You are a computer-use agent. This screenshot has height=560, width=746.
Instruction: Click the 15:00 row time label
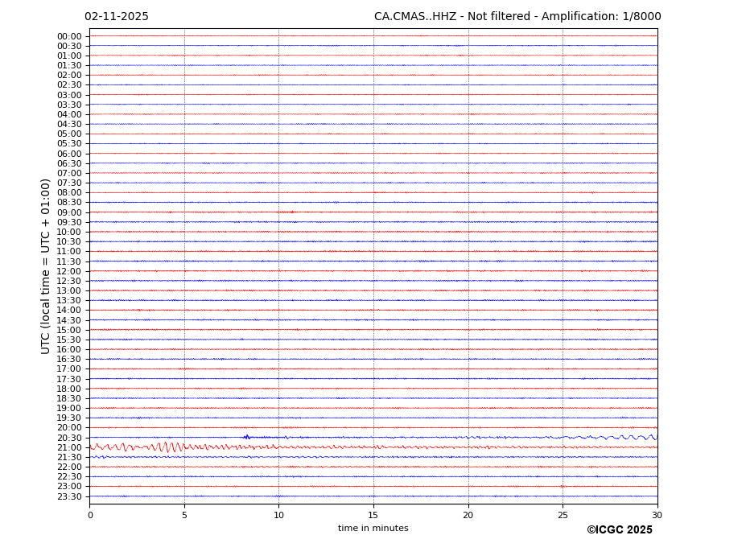pyautogui.click(x=68, y=331)
